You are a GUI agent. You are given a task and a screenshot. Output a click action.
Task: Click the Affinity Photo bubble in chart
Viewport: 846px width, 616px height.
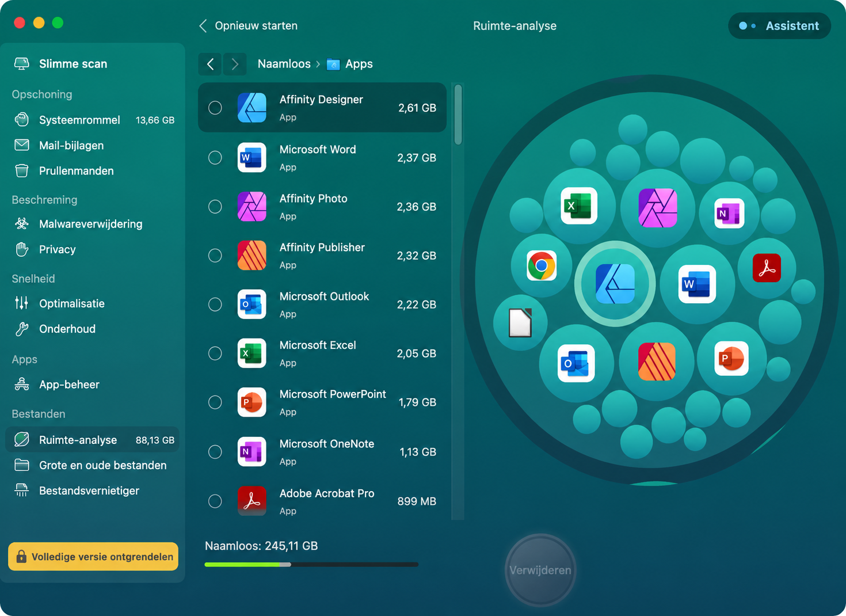(658, 208)
